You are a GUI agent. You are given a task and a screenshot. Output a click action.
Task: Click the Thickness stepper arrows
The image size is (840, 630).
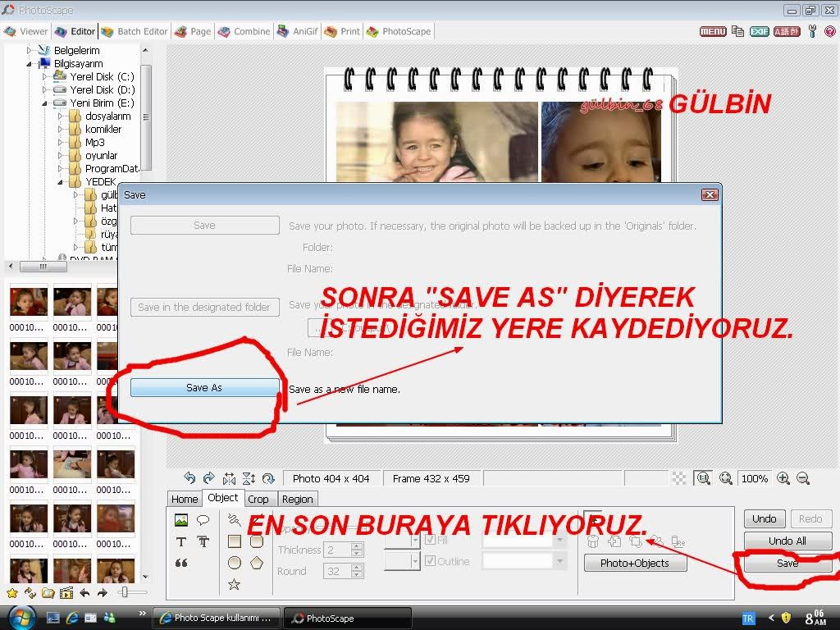tap(357, 550)
